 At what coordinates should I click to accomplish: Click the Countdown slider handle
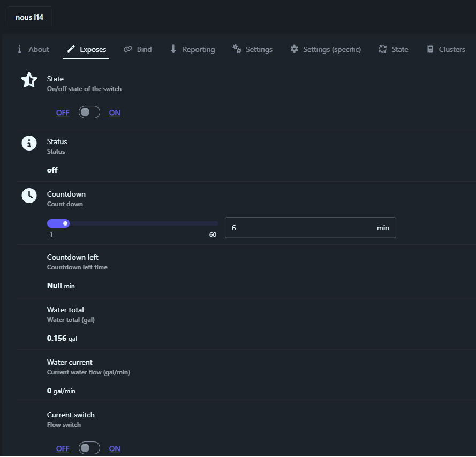coord(65,223)
